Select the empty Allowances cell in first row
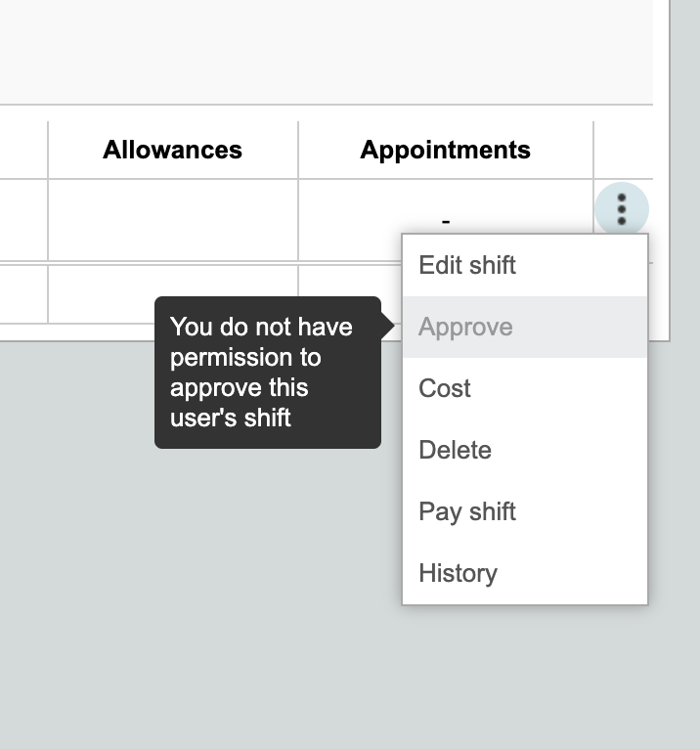 pyautogui.click(x=173, y=220)
